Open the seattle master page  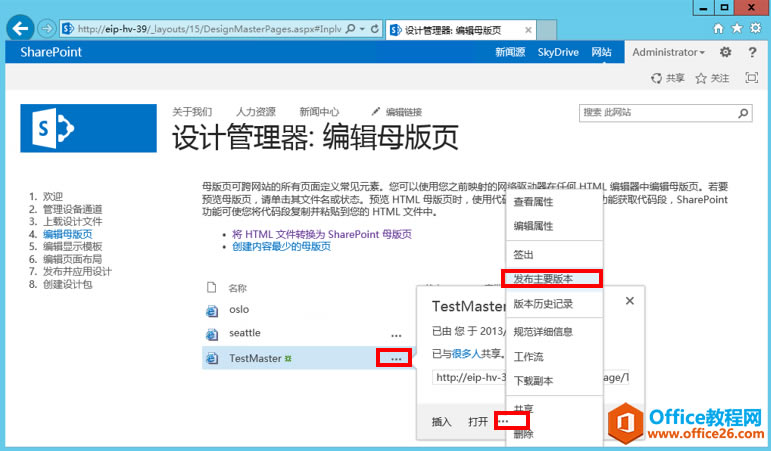(245, 333)
